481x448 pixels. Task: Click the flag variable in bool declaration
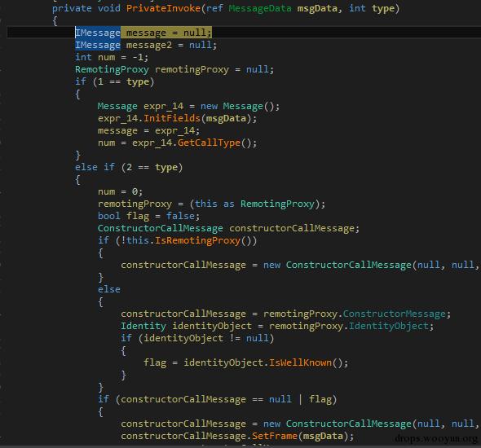coord(138,216)
